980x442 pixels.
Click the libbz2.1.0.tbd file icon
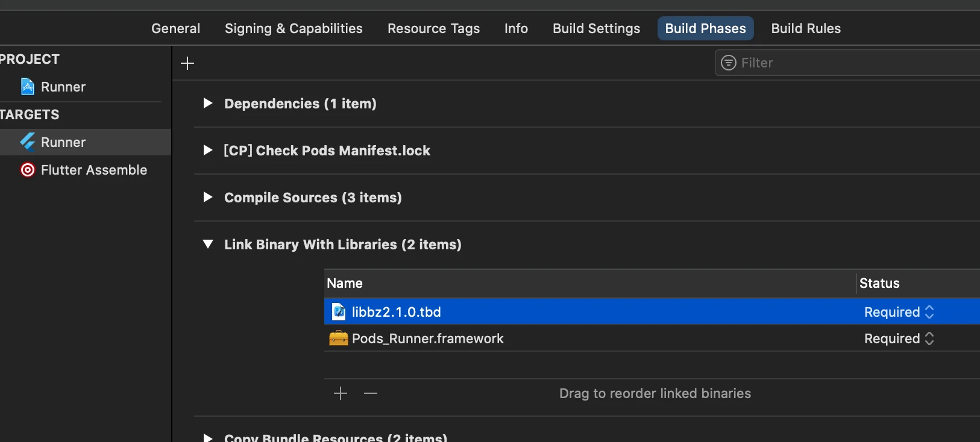point(339,312)
